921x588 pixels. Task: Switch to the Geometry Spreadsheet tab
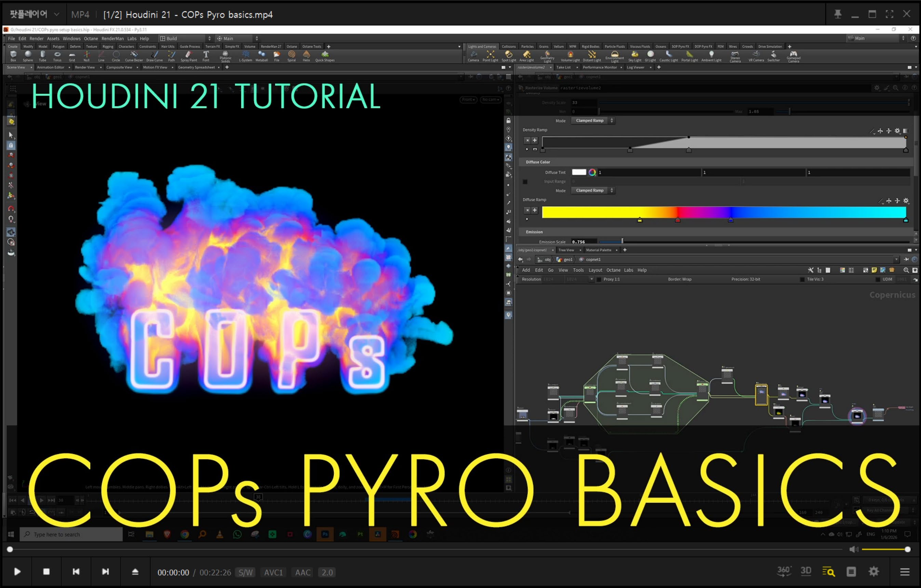196,67
